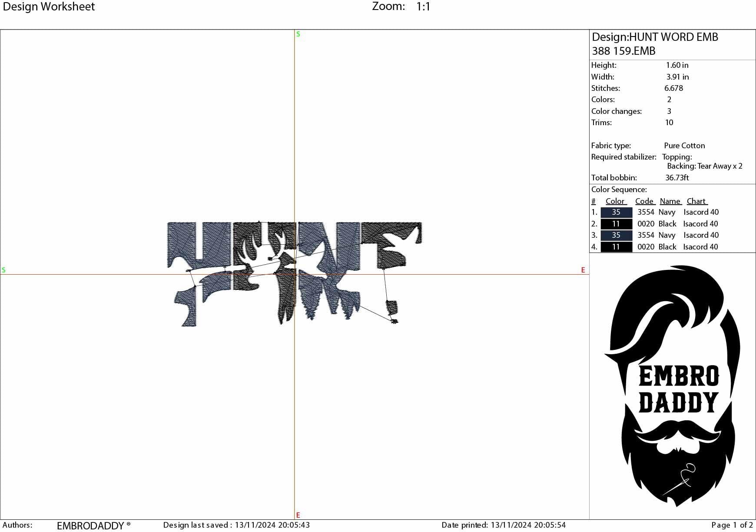Click the Zoom 1:1 value

(x=423, y=7)
